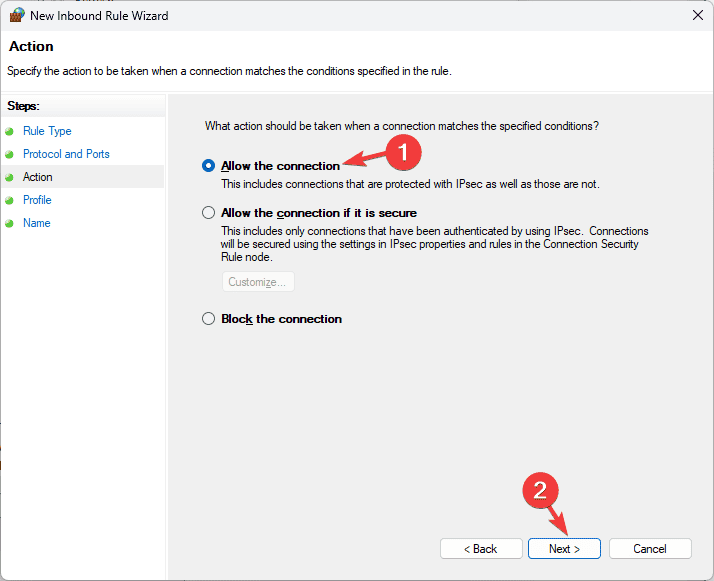
Task: Click the green bullet beside the Action step
Action: 10,177
